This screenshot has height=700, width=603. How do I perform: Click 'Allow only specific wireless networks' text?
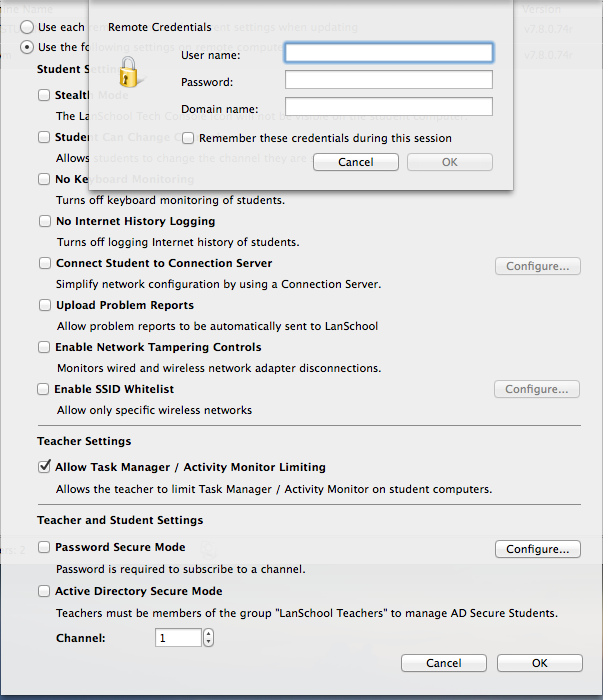(x=154, y=410)
